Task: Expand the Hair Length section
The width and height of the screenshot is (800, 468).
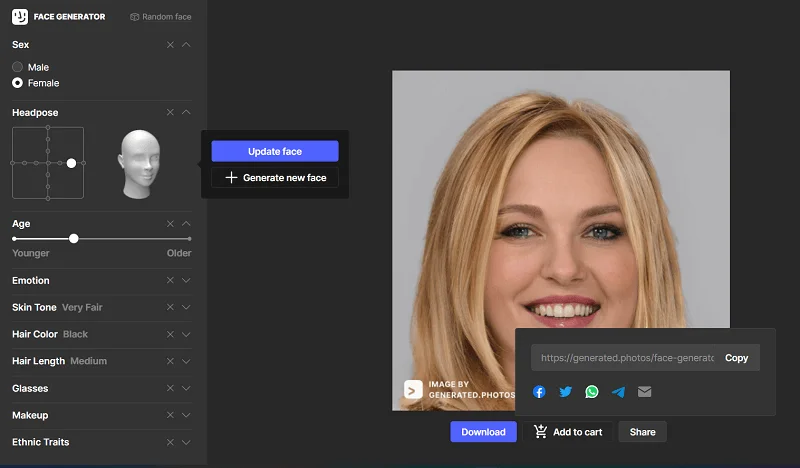Action: 186,361
